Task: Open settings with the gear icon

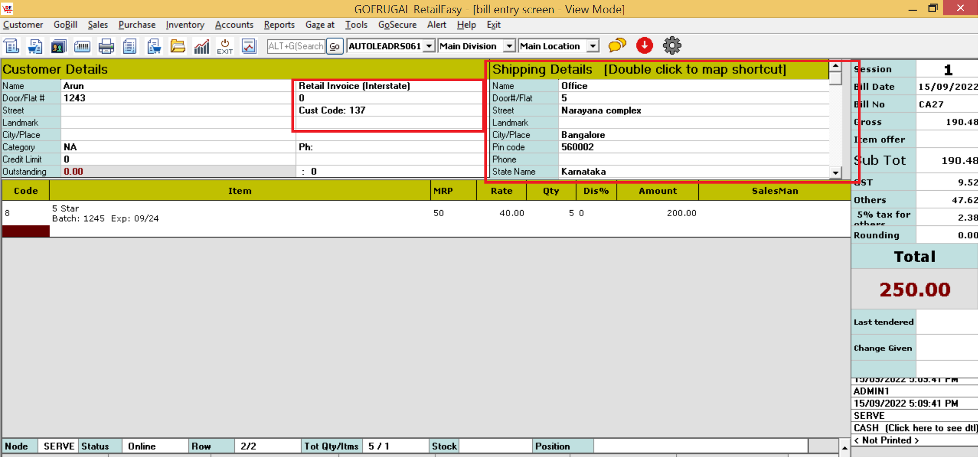Action: point(672,45)
